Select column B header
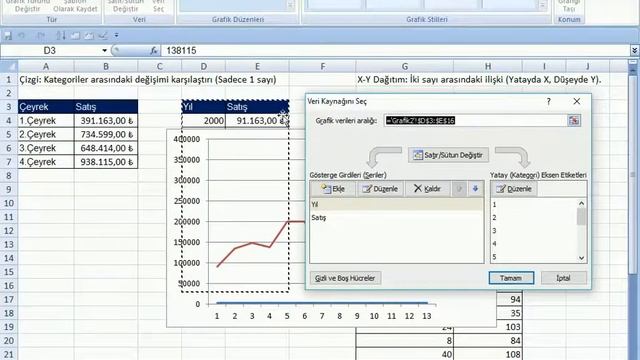The width and height of the screenshot is (640, 360). click(106, 66)
